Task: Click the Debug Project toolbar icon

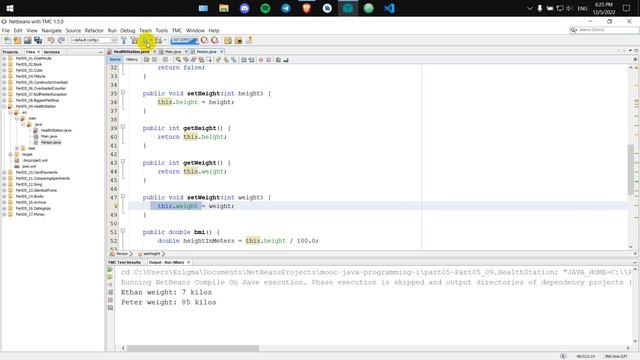Action: point(158,40)
